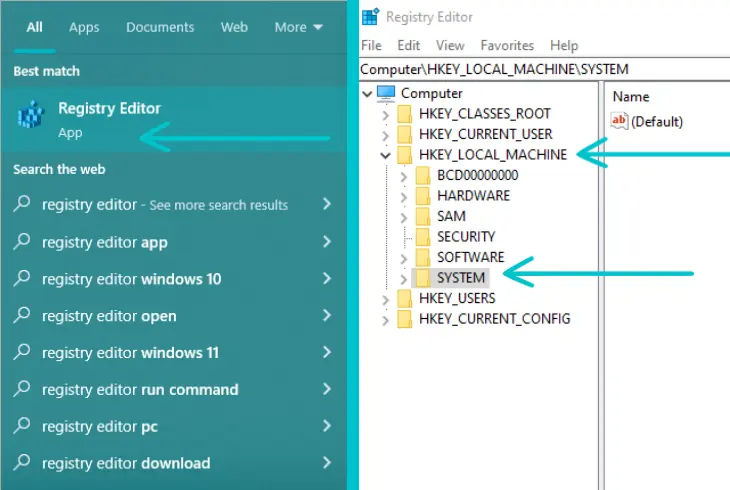Image resolution: width=730 pixels, height=490 pixels.
Task: Click magnifier beside 'registry editor app'
Action: (21, 241)
